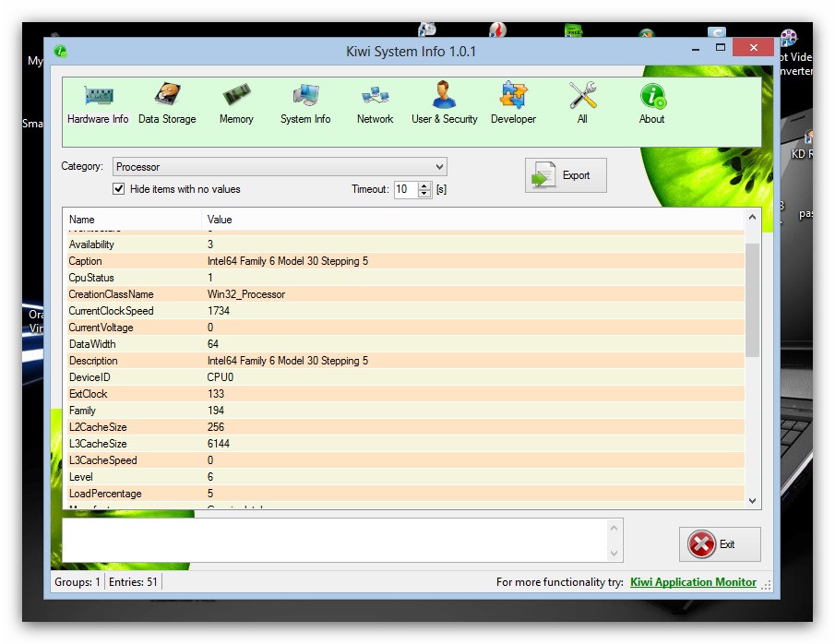Open the System Info section
The height and width of the screenshot is (644, 835).
[305, 104]
